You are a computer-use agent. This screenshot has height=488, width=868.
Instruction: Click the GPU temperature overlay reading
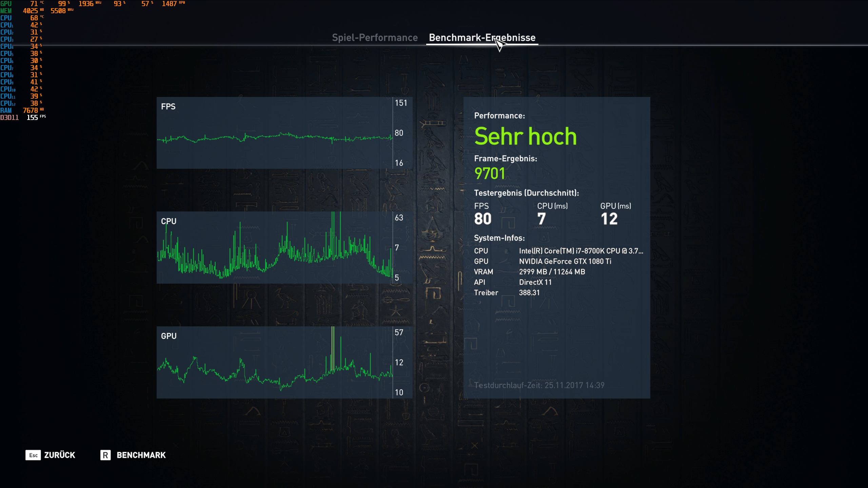click(34, 4)
